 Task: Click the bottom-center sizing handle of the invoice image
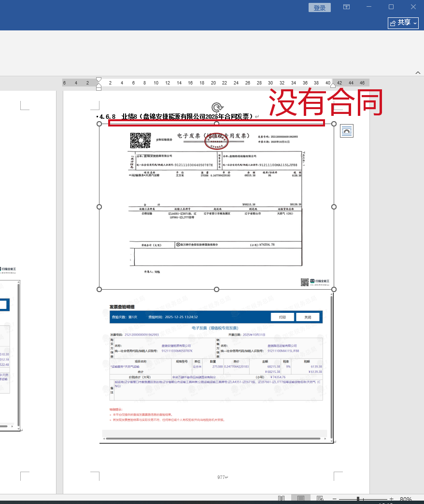click(x=217, y=289)
